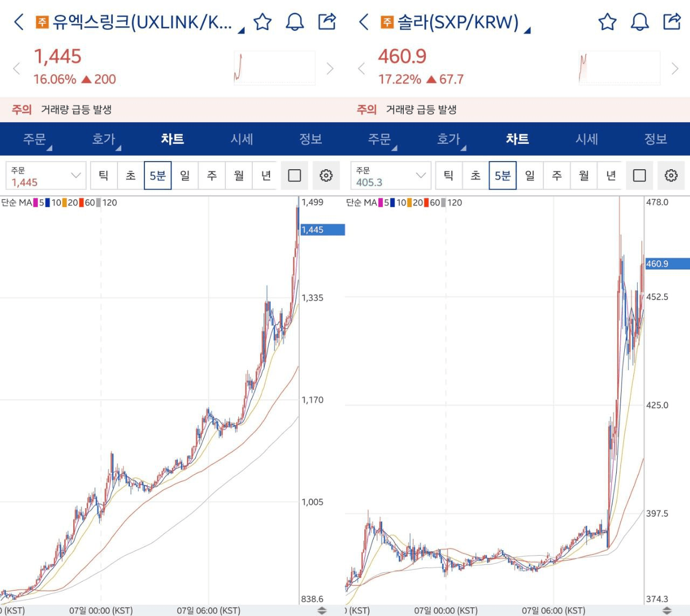The image size is (690, 616).
Task: Open the 주문 tab on SXP panel
Action: click(379, 139)
